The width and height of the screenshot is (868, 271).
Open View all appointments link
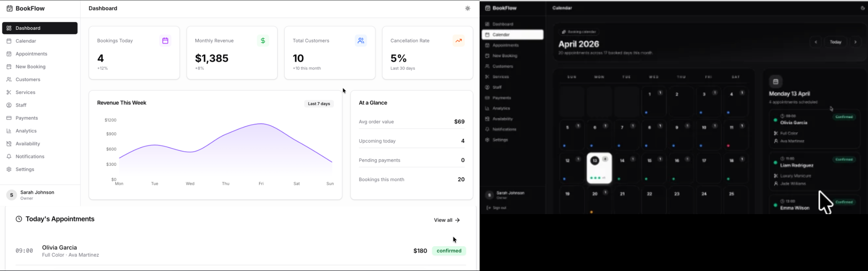[x=447, y=220]
